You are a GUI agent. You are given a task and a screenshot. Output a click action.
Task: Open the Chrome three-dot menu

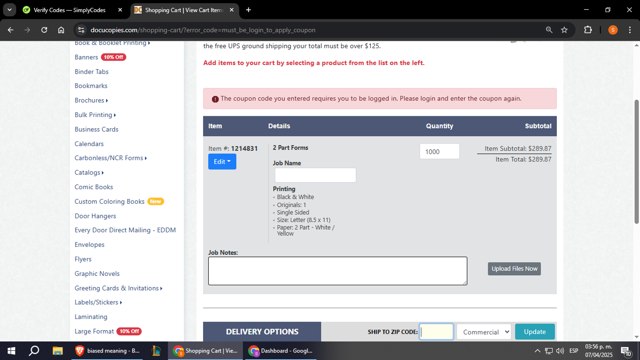click(630, 30)
